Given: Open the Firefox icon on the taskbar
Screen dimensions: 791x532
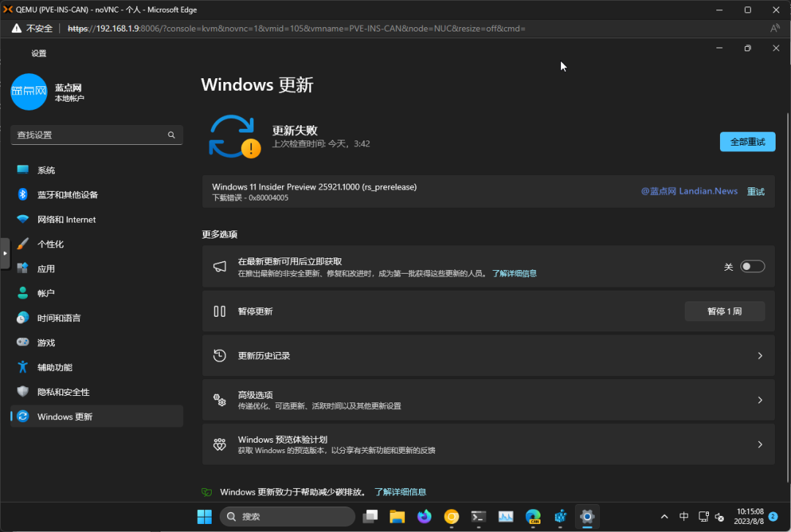Looking at the screenshot, I should [x=424, y=517].
